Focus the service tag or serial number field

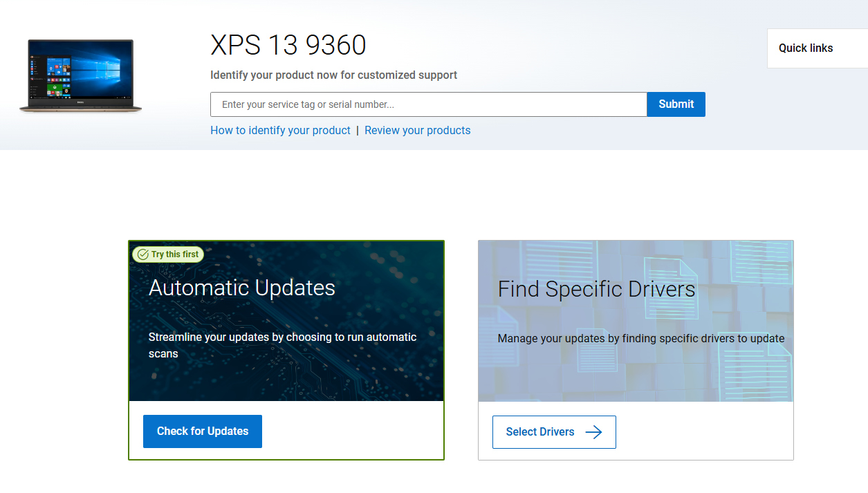[x=428, y=104]
